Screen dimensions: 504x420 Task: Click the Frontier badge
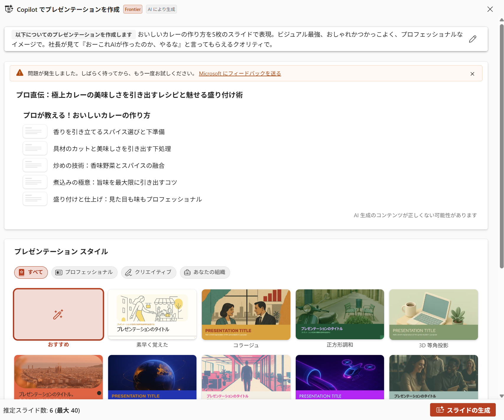click(x=132, y=9)
